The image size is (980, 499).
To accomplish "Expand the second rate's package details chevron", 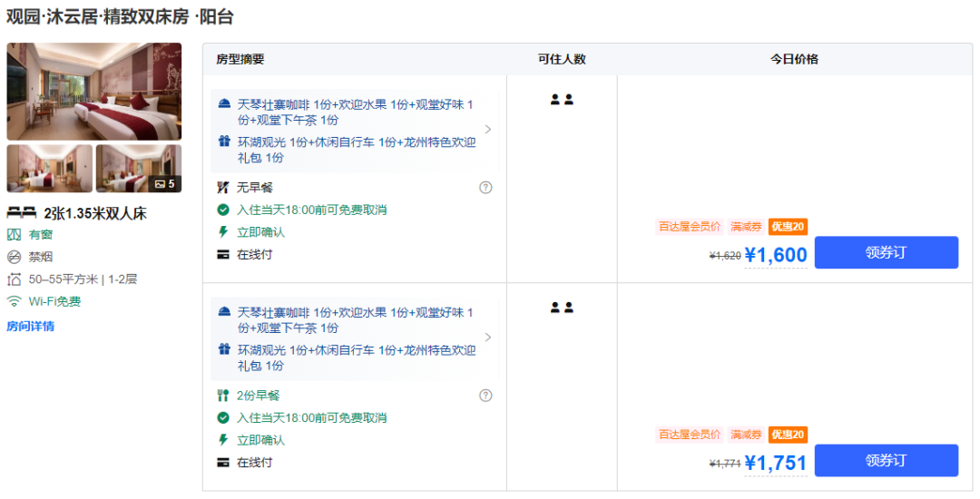I will point(488,338).
